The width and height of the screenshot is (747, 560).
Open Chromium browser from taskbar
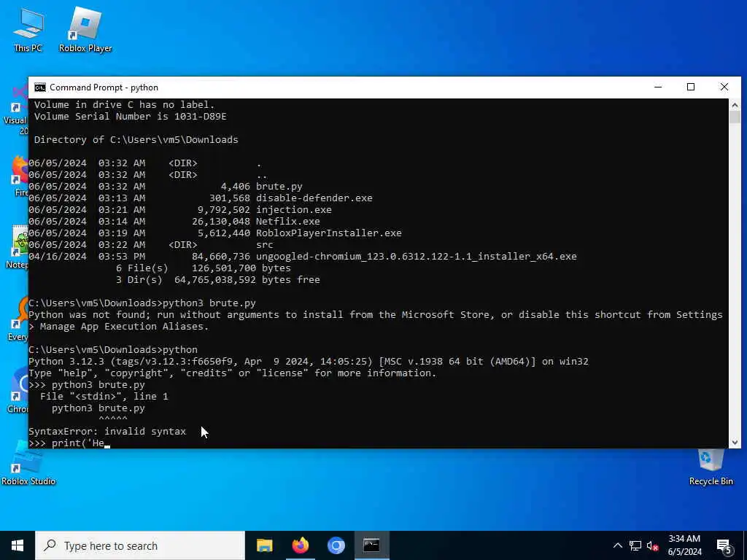(336, 545)
